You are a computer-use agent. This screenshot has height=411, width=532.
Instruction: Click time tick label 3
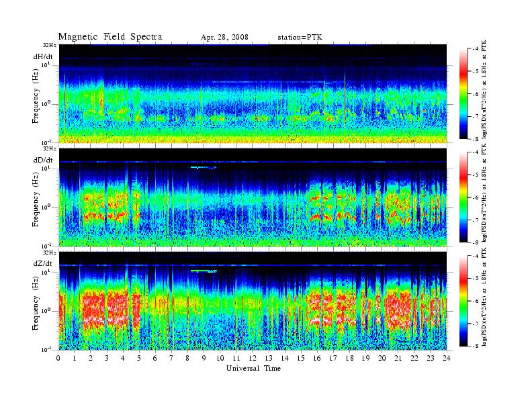107,359
